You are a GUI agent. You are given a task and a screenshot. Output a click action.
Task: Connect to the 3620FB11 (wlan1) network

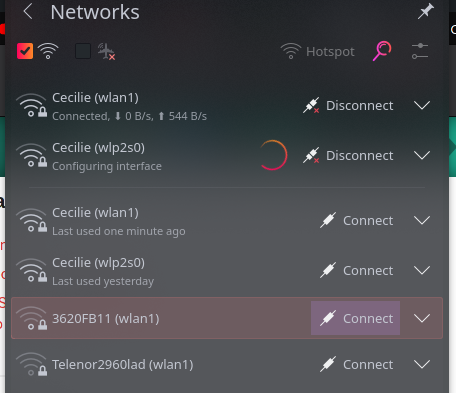356,318
